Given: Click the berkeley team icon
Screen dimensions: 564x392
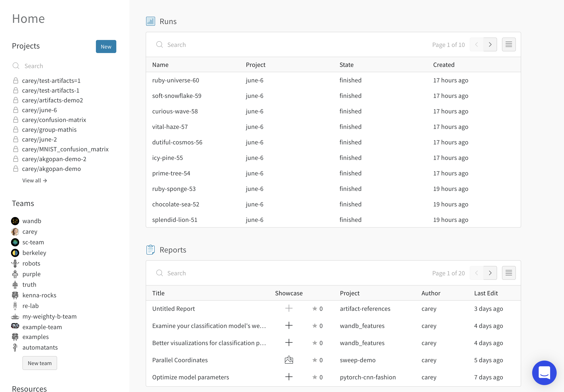Looking at the screenshot, I should 15,252.
